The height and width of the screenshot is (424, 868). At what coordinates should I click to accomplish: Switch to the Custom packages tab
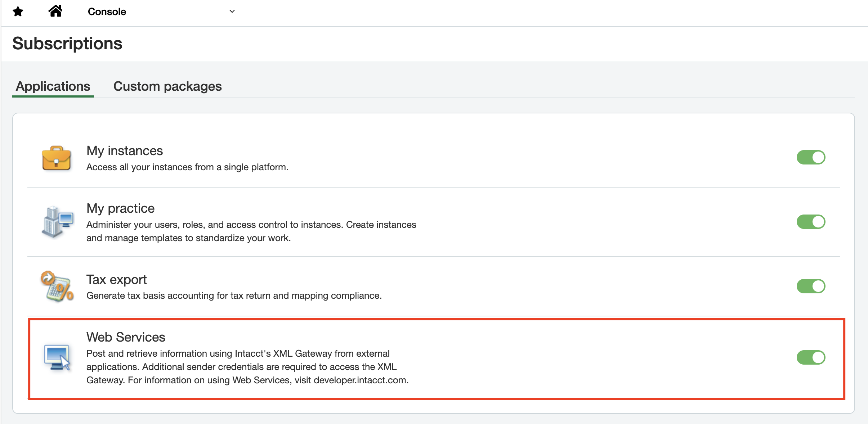pyautogui.click(x=167, y=86)
